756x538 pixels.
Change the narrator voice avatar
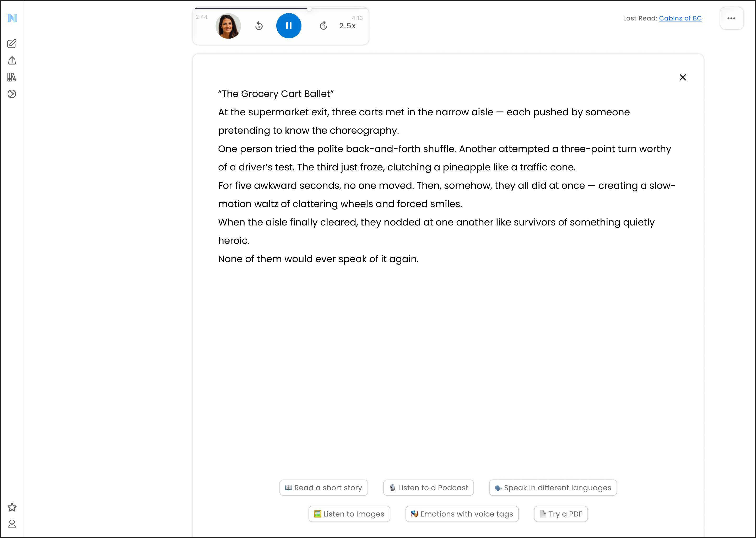tap(228, 26)
